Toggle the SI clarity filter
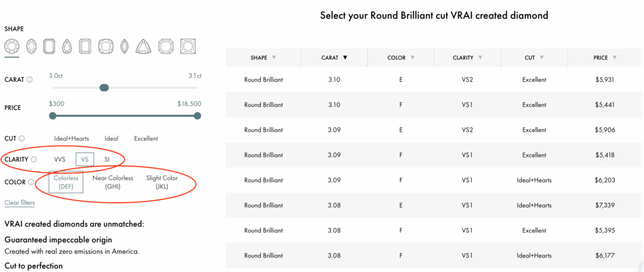644x272 pixels. pyautogui.click(x=107, y=159)
